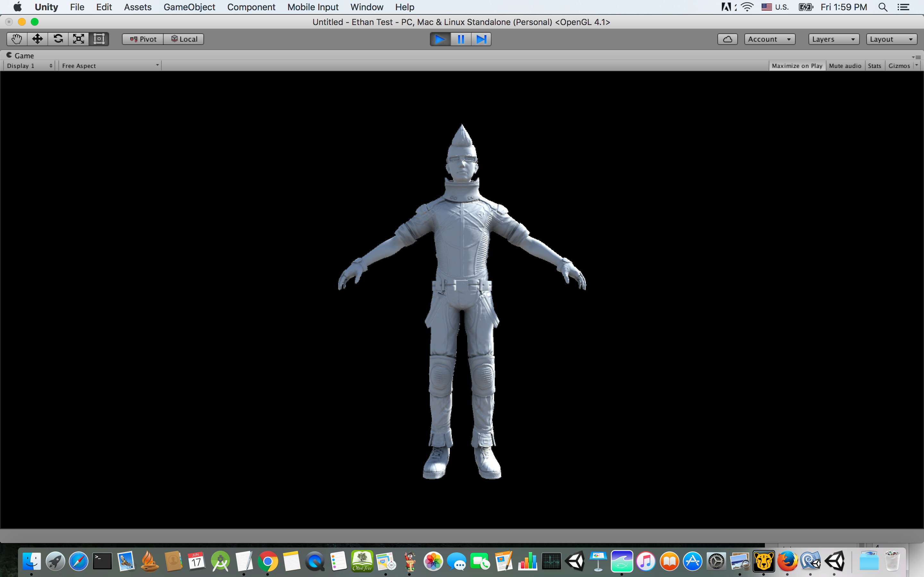
Task: Pause play mode with the Pause button
Action: [x=460, y=39]
